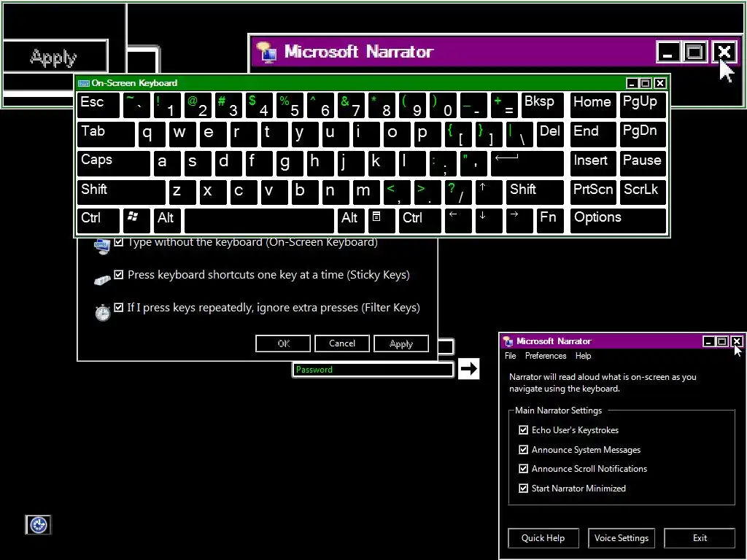Click the ScrLk key
The width and height of the screenshot is (747, 560).
click(x=643, y=192)
